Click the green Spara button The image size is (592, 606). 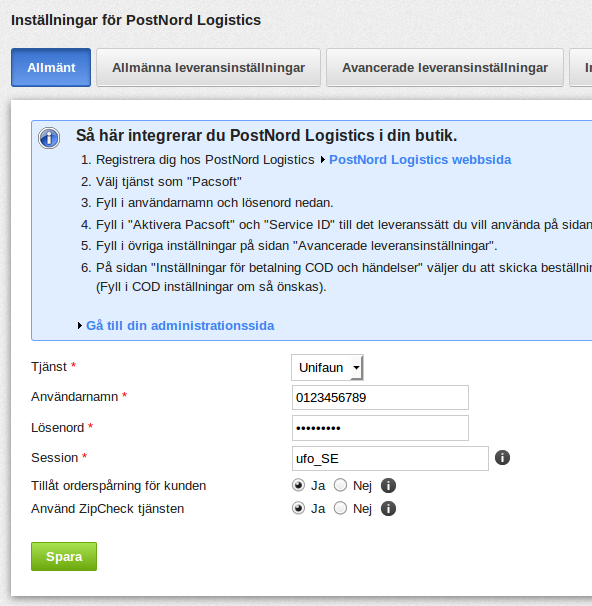pyautogui.click(x=64, y=556)
